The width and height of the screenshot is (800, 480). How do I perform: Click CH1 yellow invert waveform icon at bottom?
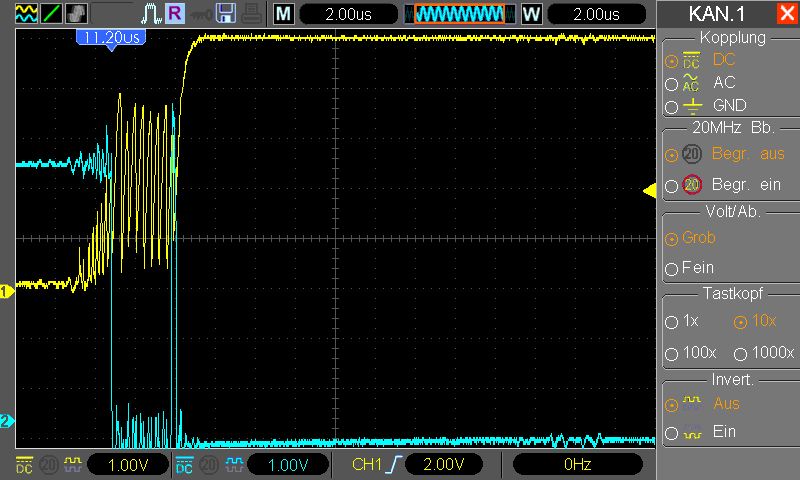[x=73, y=464]
